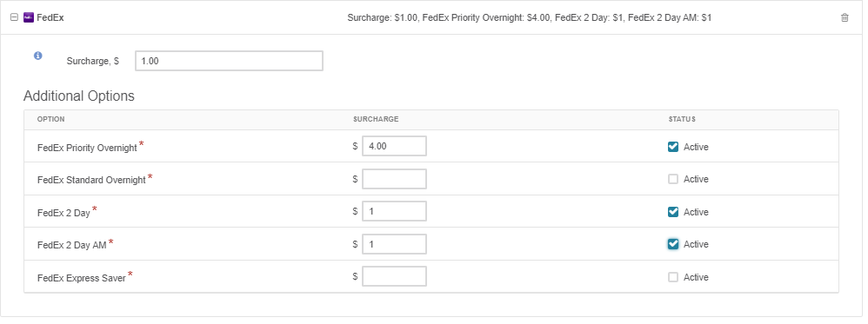Click the surcharge summary text in header
This screenshot has height=324, width=868.
tap(529, 17)
